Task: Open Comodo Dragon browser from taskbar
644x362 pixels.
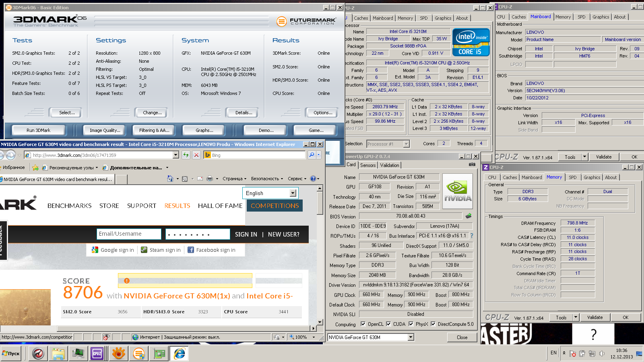Action: tap(38, 354)
